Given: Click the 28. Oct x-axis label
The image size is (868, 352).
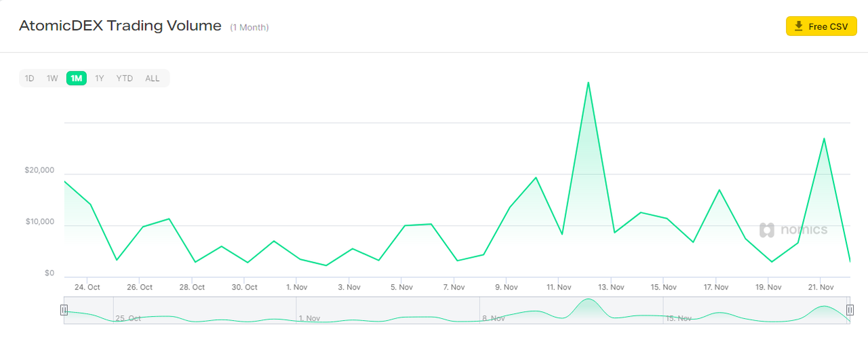Looking at the screenshot, I should click(x=192, y=287).
